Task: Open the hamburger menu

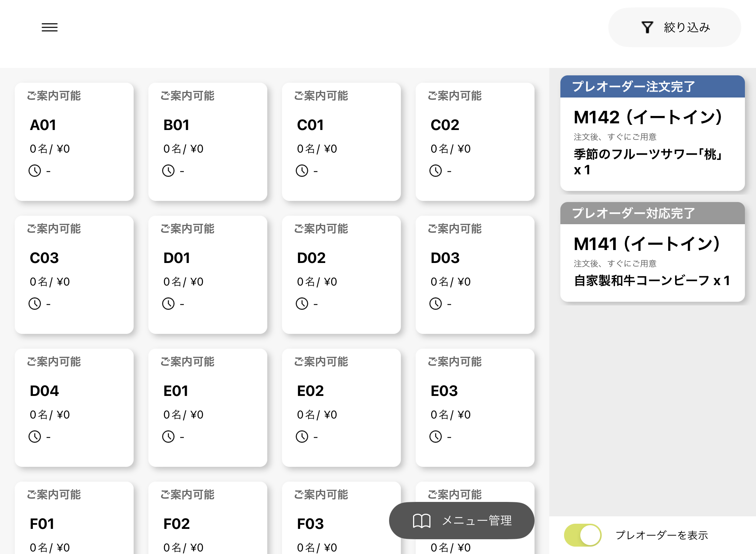Action: (x=49, y=27)
